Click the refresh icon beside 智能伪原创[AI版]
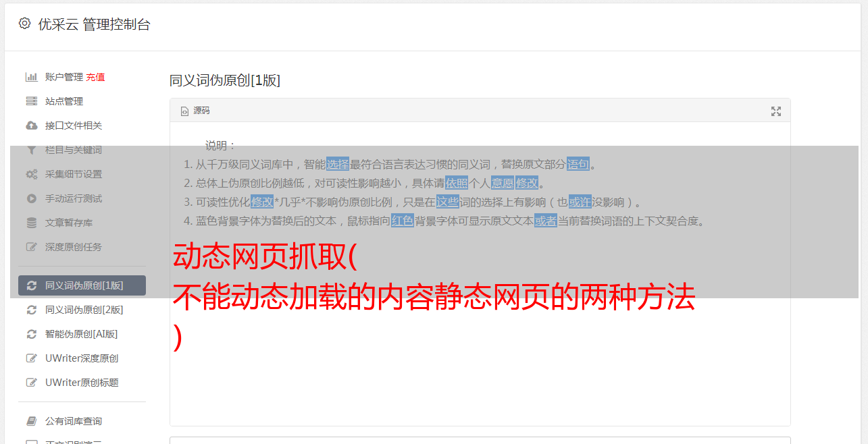The image size is (868, 444). [31, 334]
